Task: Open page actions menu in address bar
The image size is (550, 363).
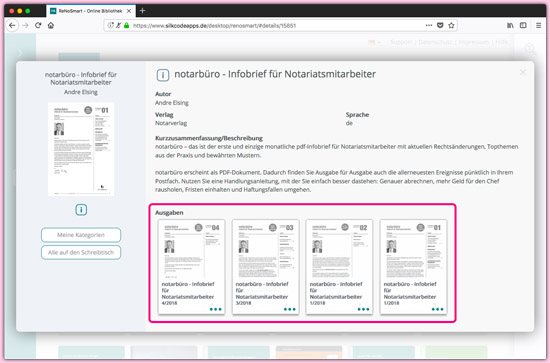Action: (x=429, y=25)
